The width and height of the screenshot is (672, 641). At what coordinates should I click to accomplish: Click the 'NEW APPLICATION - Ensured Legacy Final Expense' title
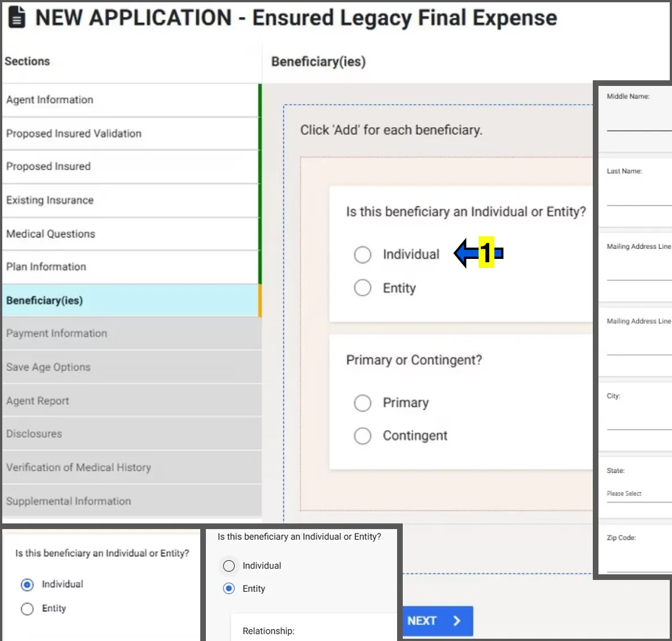(x=296, y=18)
